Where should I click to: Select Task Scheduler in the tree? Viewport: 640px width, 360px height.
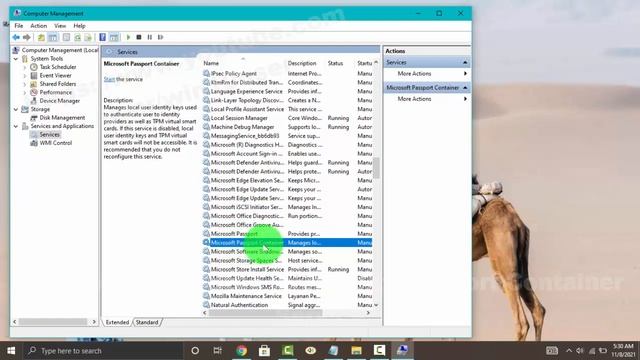coord(58,67)
